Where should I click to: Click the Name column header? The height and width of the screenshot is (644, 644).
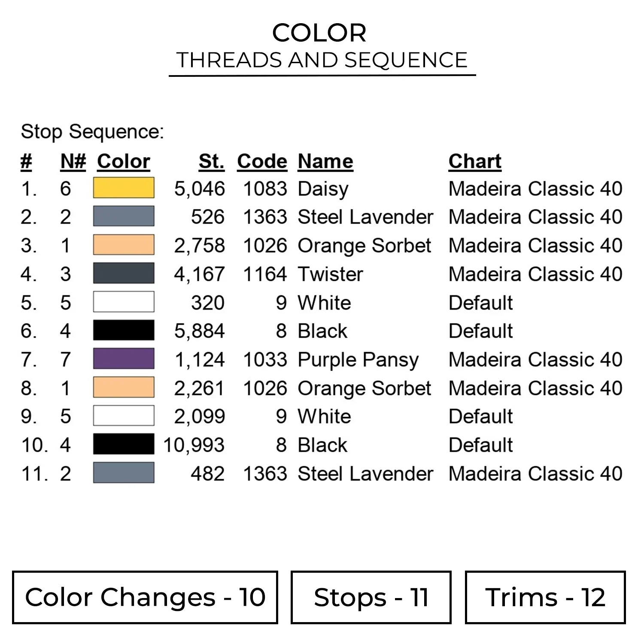click(x=325, y=161)
